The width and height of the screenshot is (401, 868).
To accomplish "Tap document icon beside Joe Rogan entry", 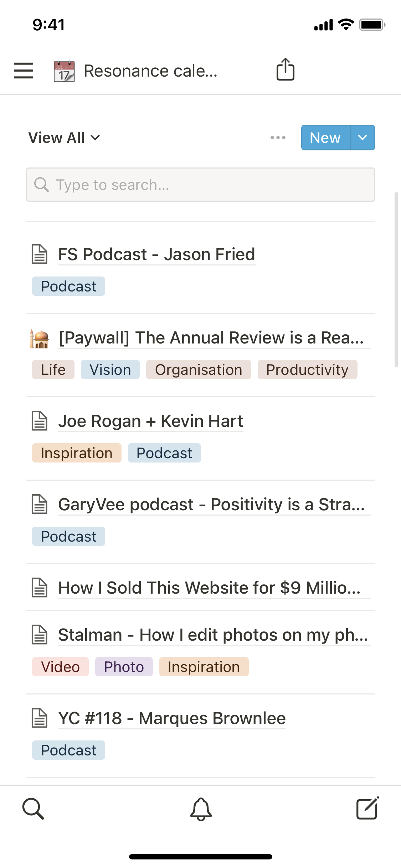I will [40, 421].
